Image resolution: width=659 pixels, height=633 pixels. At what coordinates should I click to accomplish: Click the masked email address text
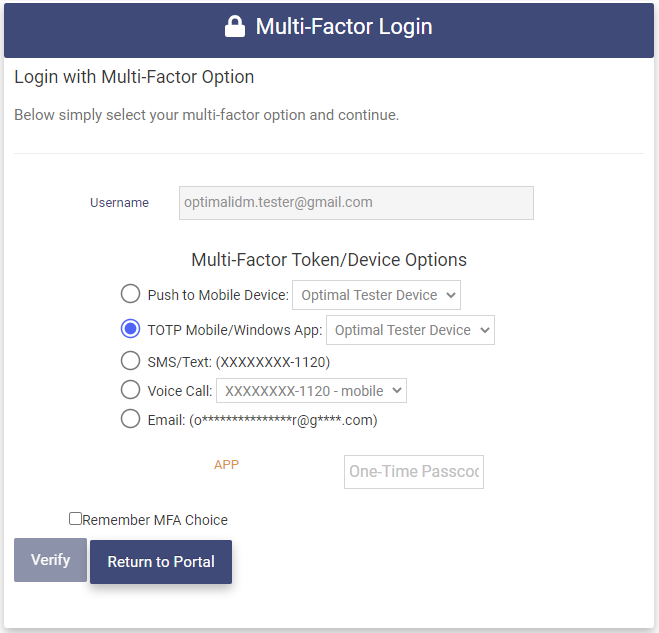click(x=283, y=420)
